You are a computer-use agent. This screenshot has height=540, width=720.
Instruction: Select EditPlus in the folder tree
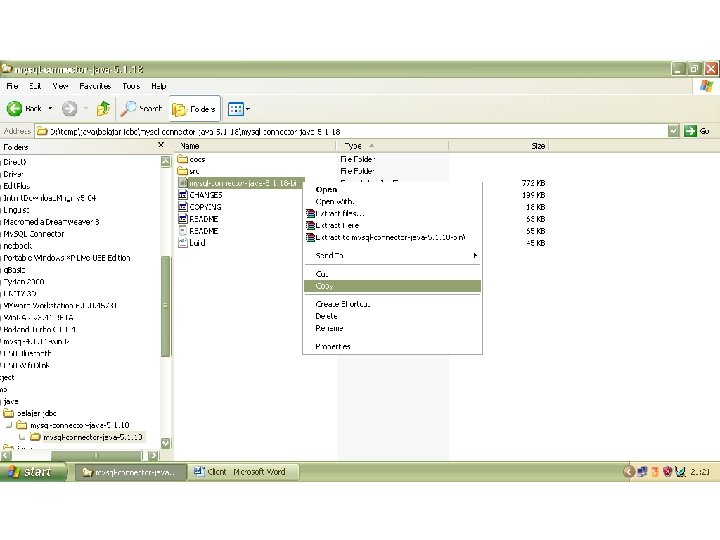pos(17,186)
